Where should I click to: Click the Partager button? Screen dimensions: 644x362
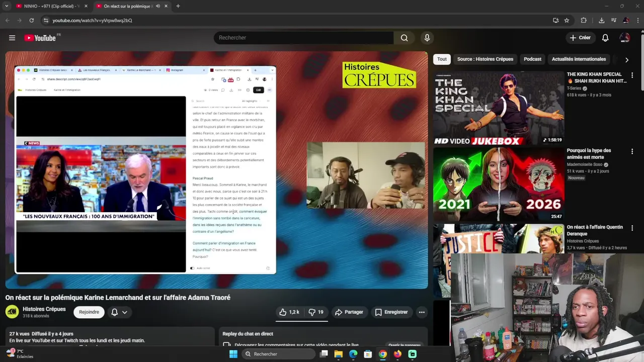coord(349,312)
